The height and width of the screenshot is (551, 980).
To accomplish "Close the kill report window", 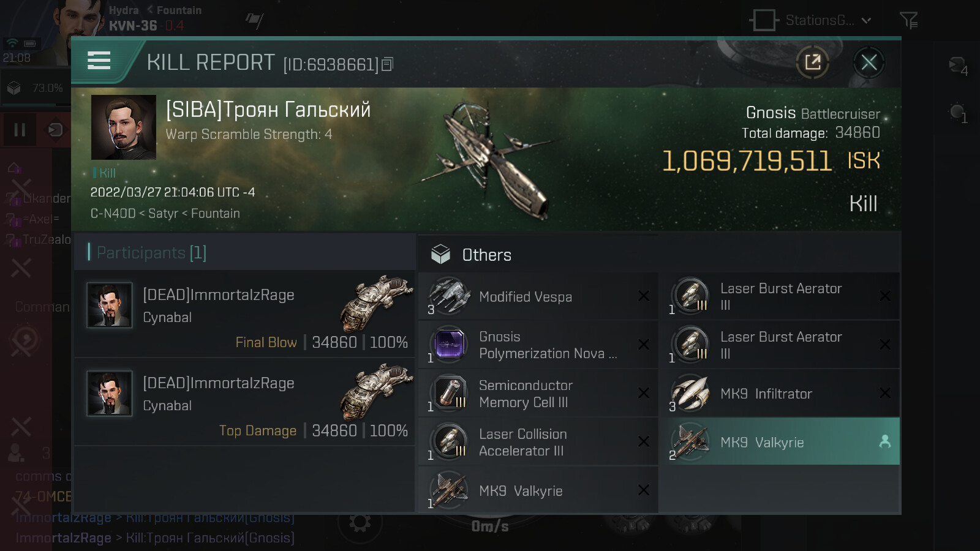I will tap(869, 62).
